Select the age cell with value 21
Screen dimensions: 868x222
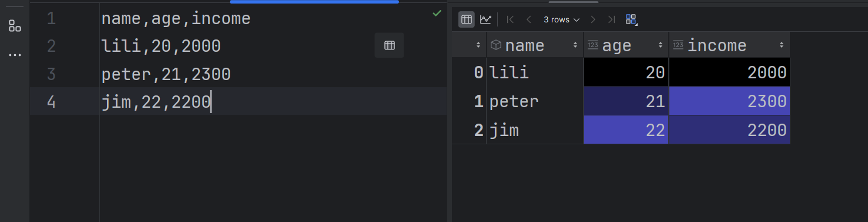[626, 101]
